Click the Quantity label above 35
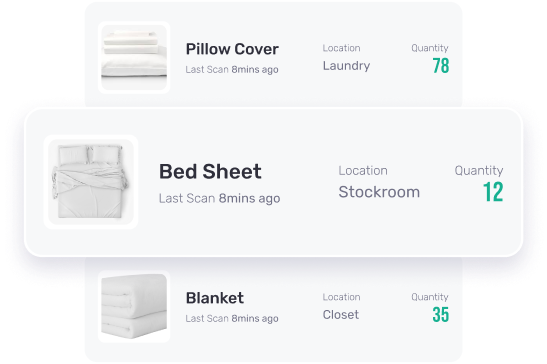Viewport: 547px width, 364px height. coord(430,297)
